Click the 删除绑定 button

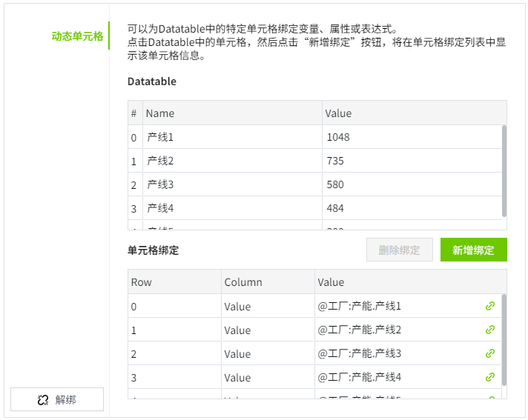[x=399, y=250]
